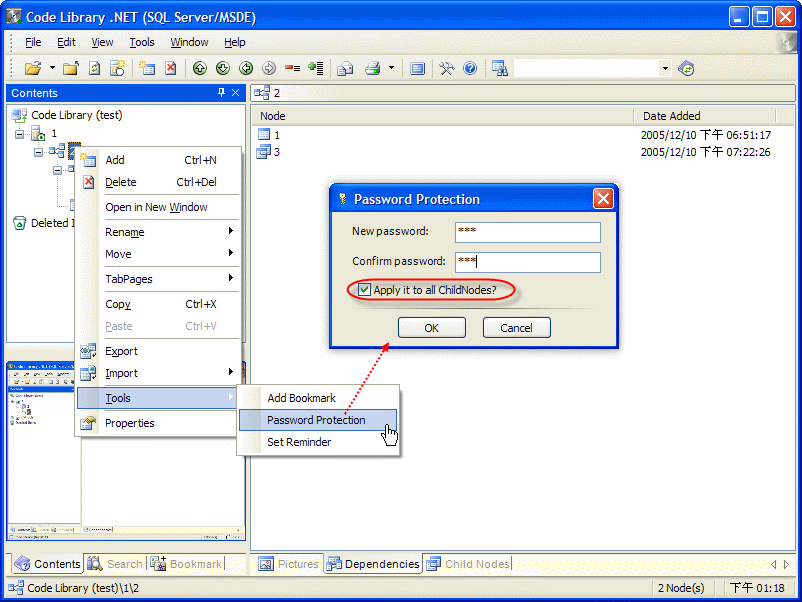Open the dropdown arrow beside the printer icon
The width and height of the screenshot is (802, 602).
(x=391, y=68)
